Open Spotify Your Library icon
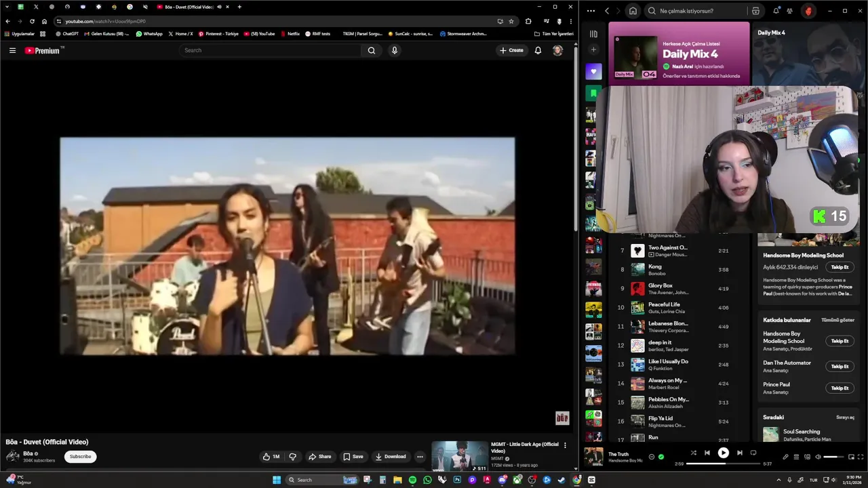This screenshot has width=868, height=488. [593, 33]
